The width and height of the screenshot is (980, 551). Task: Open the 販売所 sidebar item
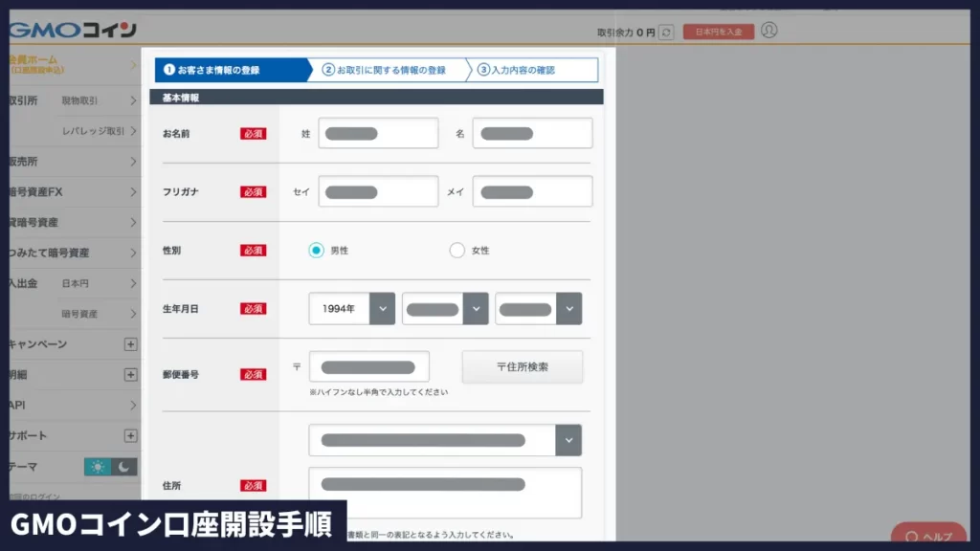75,161
